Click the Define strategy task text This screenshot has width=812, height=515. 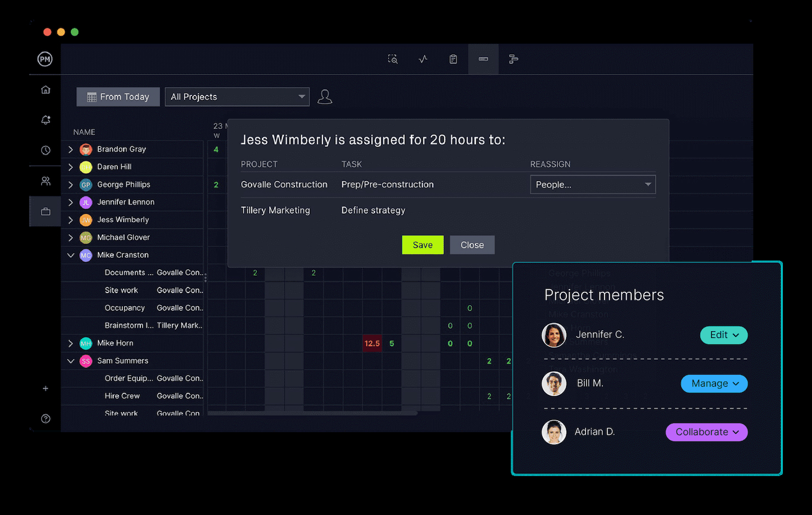pyautogui.click(x=373, y=210)
